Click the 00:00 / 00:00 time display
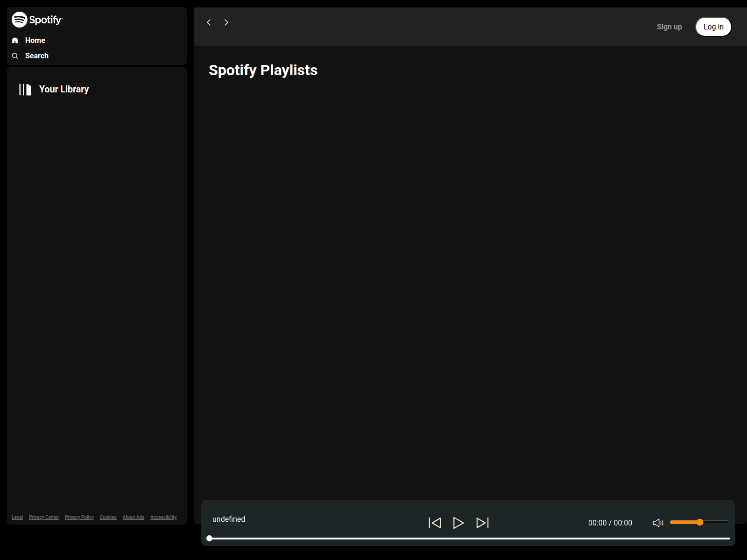The width and height of the screenshot is (747, 560). (x=610, y=523)
